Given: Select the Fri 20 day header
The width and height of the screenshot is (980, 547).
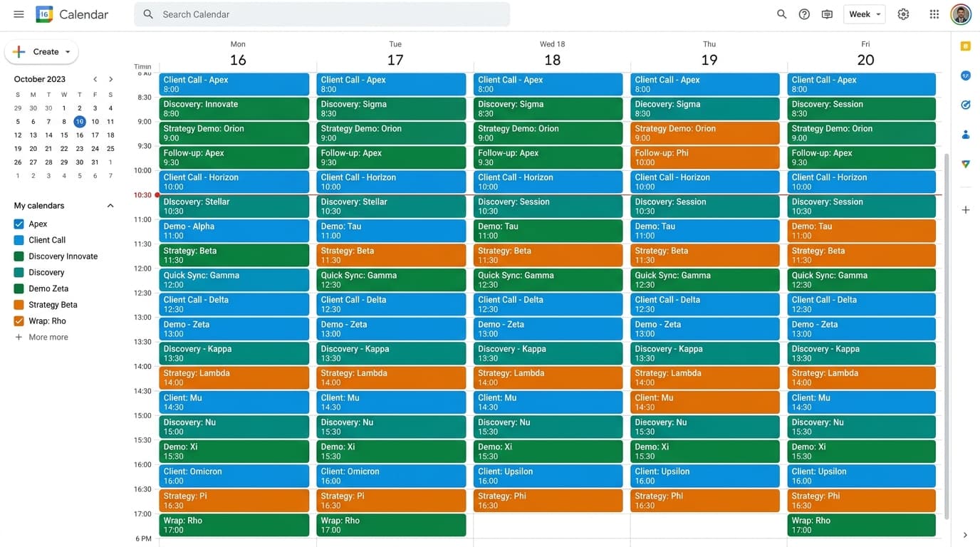Looking at the screenshot, I should coord(866,55).
